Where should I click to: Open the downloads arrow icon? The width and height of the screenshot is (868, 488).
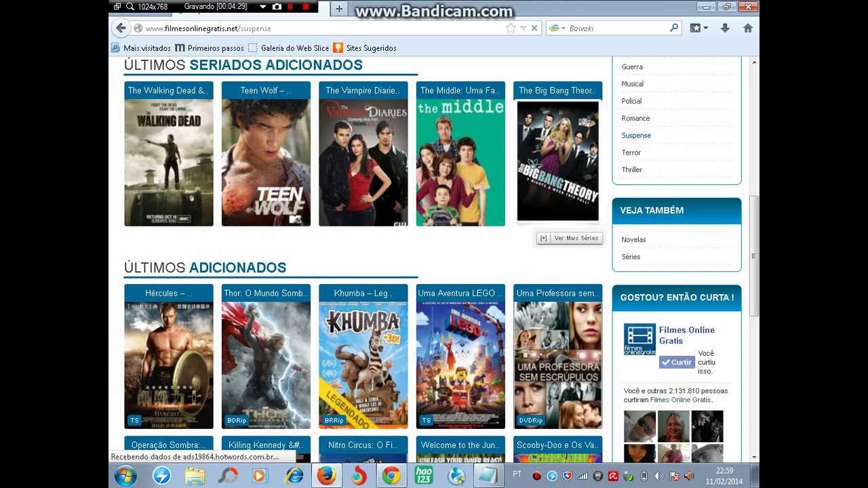[x=725, y=28]
